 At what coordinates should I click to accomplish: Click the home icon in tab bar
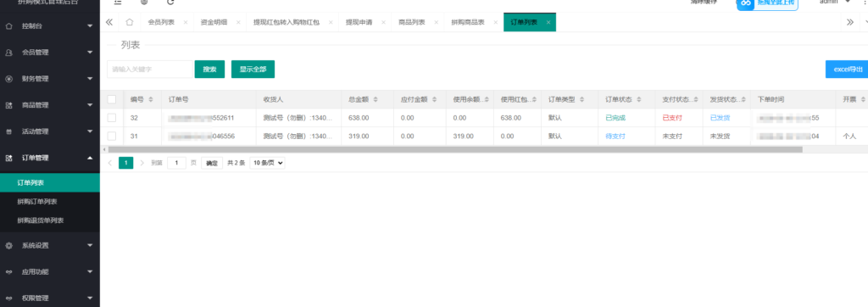(x=130, y=22)
